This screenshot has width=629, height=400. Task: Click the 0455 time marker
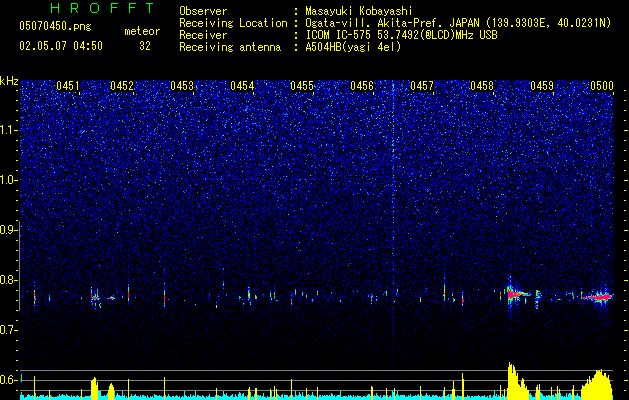(x=302, y=86)
